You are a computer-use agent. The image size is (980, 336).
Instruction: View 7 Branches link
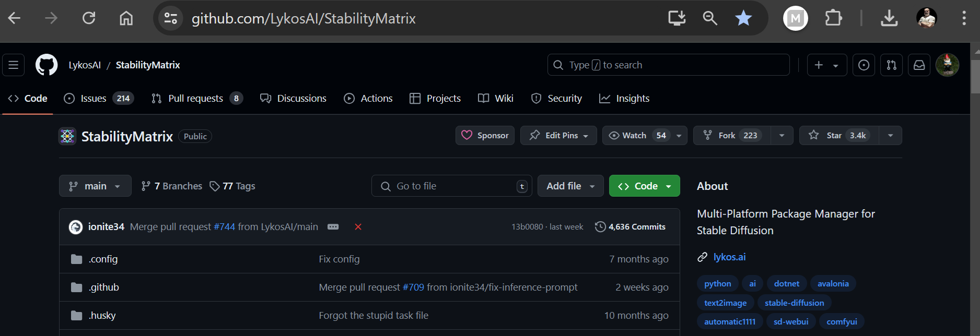172,186
